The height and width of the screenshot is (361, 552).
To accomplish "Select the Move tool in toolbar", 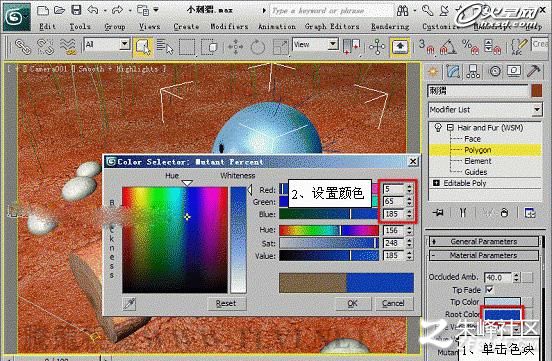I will click(x=236, y=47).
